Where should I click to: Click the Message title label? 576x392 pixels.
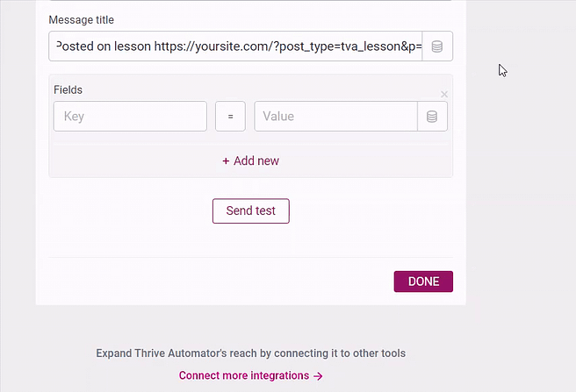[82, 19]
